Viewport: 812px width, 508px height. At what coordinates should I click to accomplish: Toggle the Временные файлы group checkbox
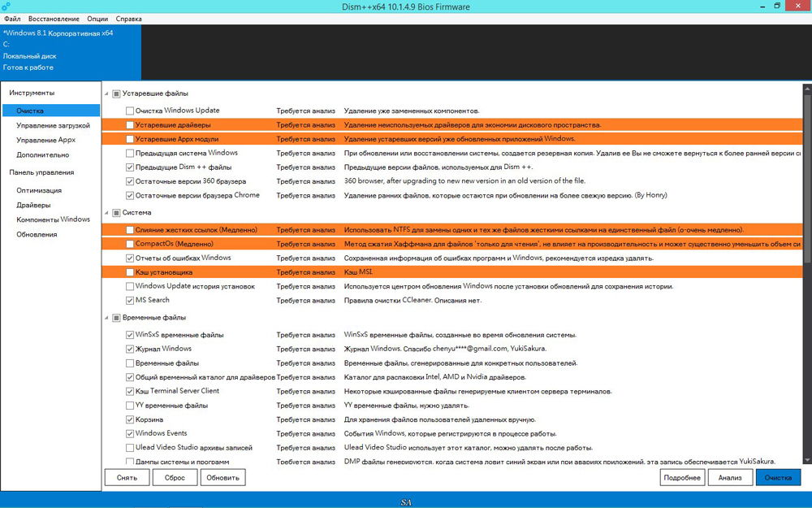[x=116, y=318]
